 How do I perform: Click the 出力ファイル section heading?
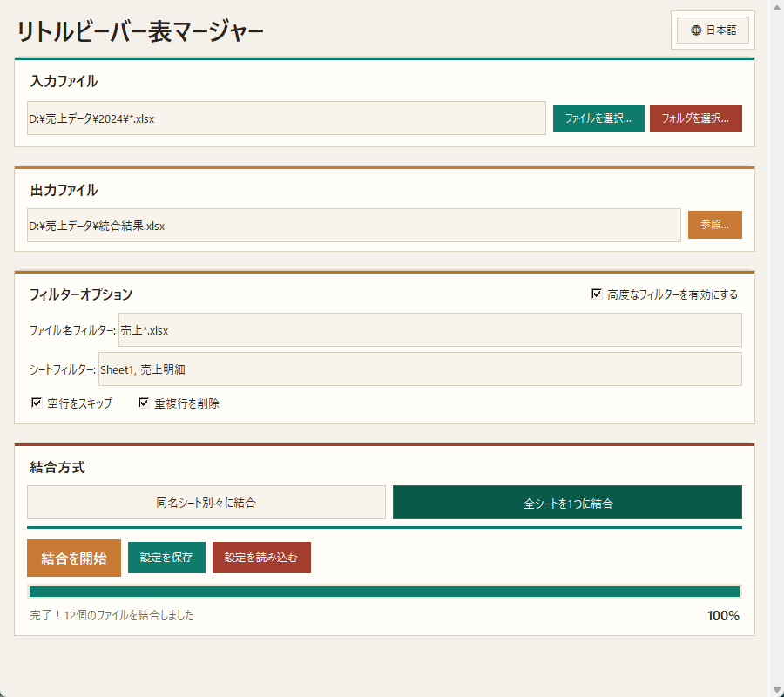pos(64,190)
